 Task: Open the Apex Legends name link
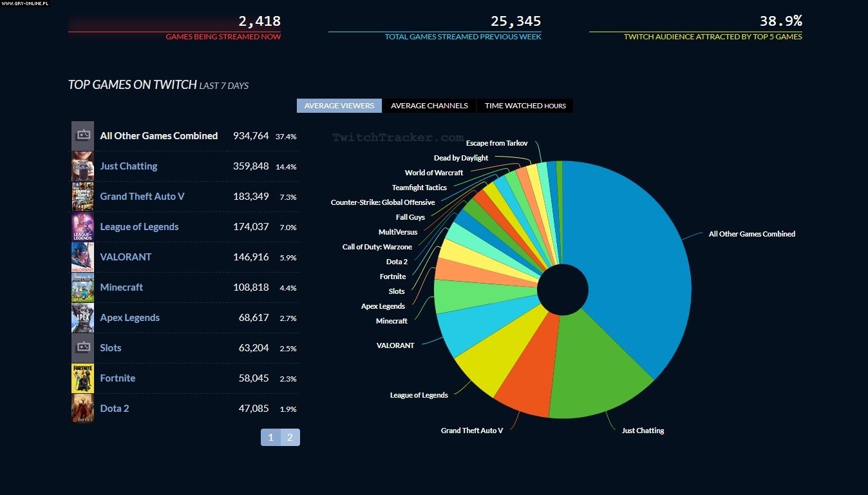[129, 318]
